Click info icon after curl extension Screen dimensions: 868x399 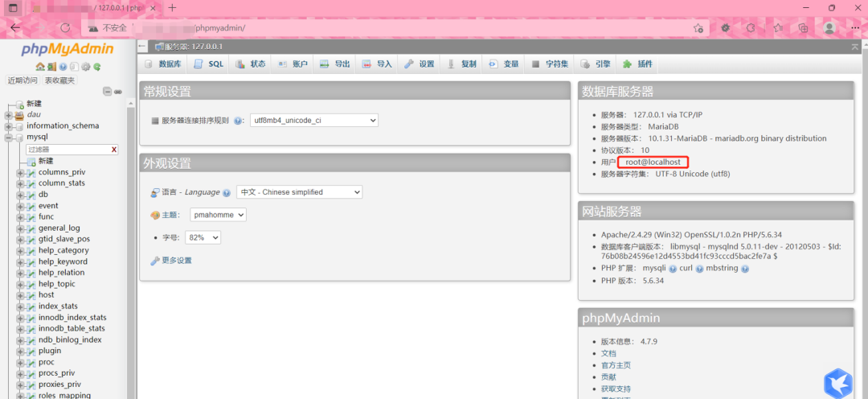click(x=699, y=269)
